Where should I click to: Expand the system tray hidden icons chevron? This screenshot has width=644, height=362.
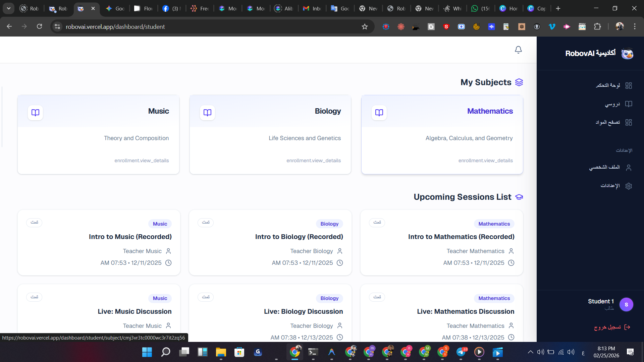530,352
